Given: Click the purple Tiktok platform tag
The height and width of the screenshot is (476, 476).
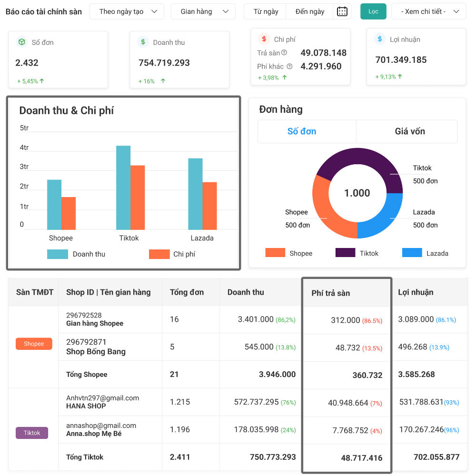Looking at the screenshot, I should coord(32,433).
